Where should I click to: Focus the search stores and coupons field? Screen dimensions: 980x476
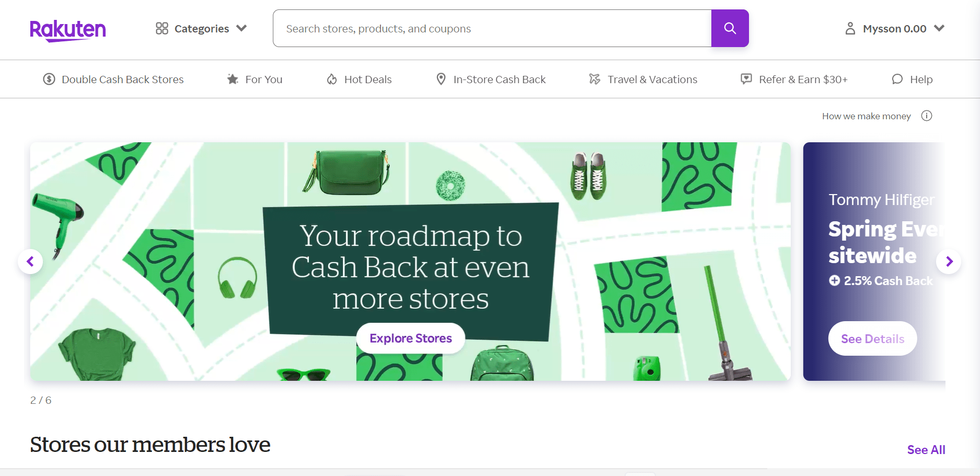point(492,28)
